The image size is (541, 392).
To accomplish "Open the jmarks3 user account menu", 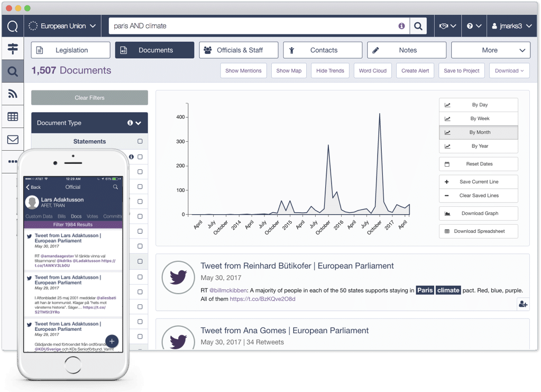I will point(512,26).
